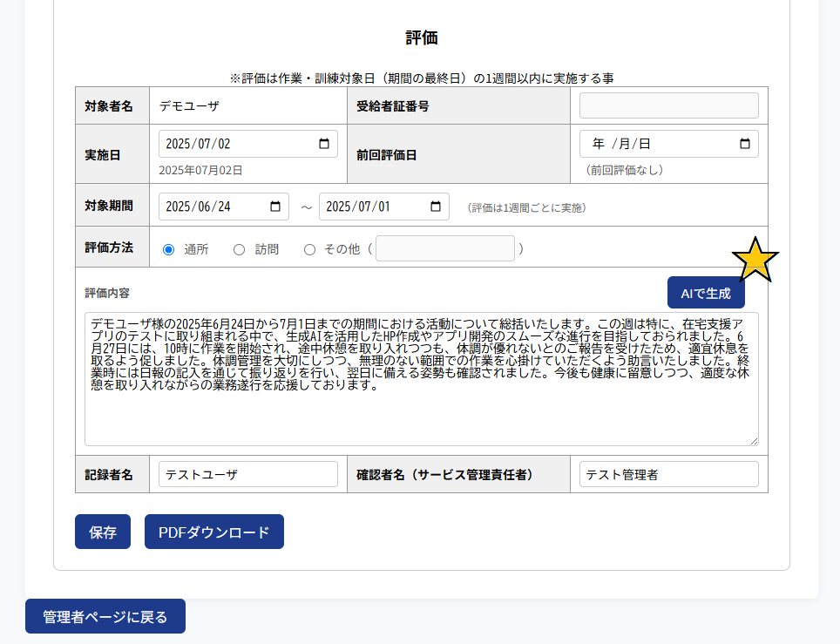
Task: Select the 訪問 radio button
Action: (x=239, y=250)
